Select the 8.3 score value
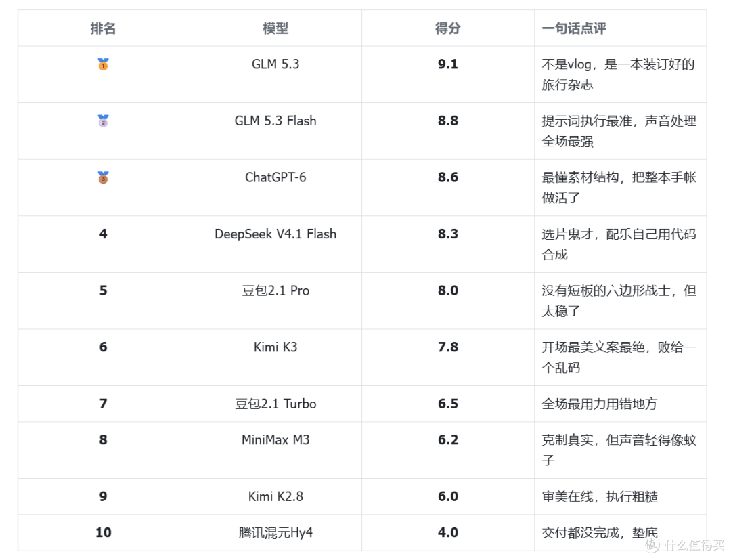Image resolution: width=731 pixels, height=560 pixels. [448, 234]
